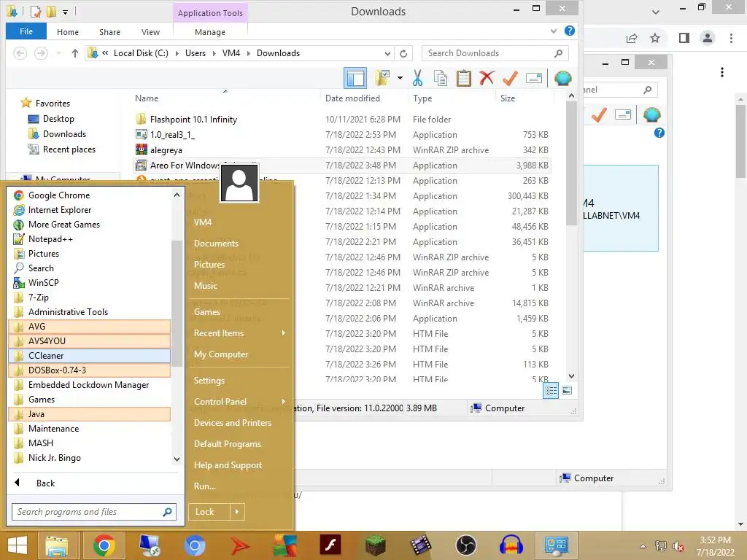Expand the folder options toolbar dropdown arrow

click(400, 78)
